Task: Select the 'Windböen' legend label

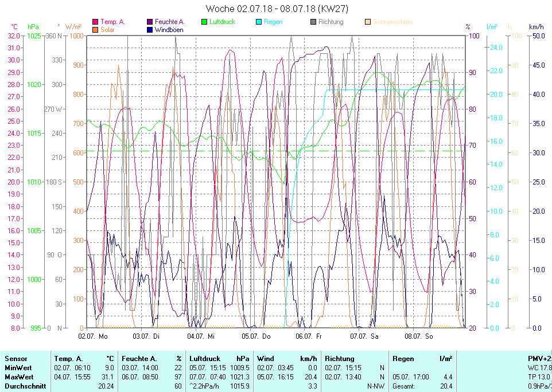Action: [x=169, y=30]
